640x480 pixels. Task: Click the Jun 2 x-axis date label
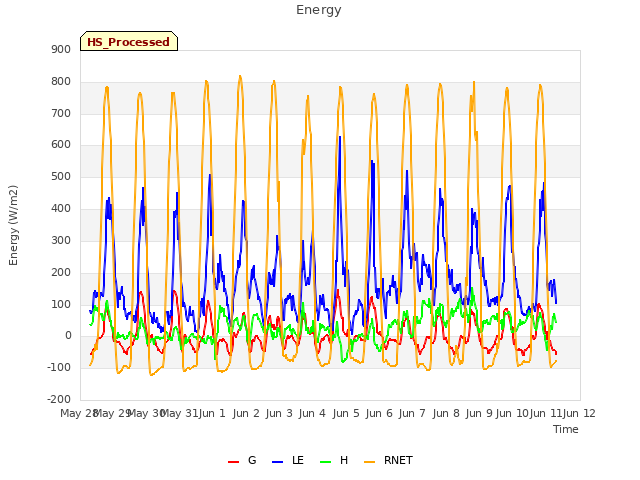[246, 413]
